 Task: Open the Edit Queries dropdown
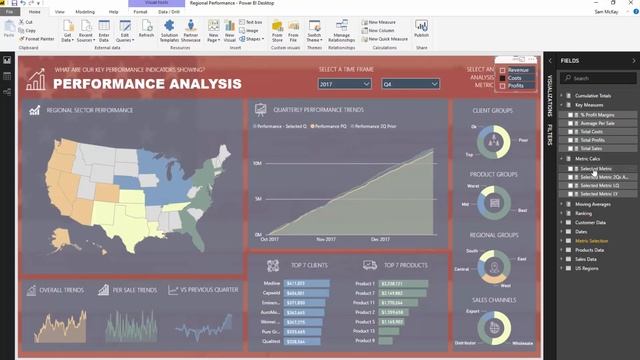[125, 31]
